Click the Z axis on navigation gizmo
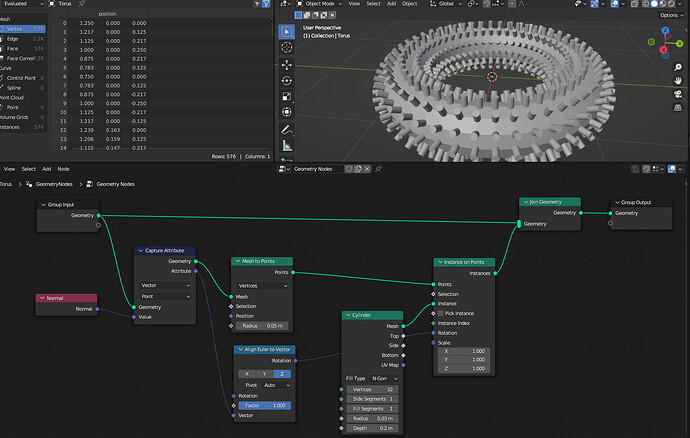The image size is (690, 438). coord(665,30)
